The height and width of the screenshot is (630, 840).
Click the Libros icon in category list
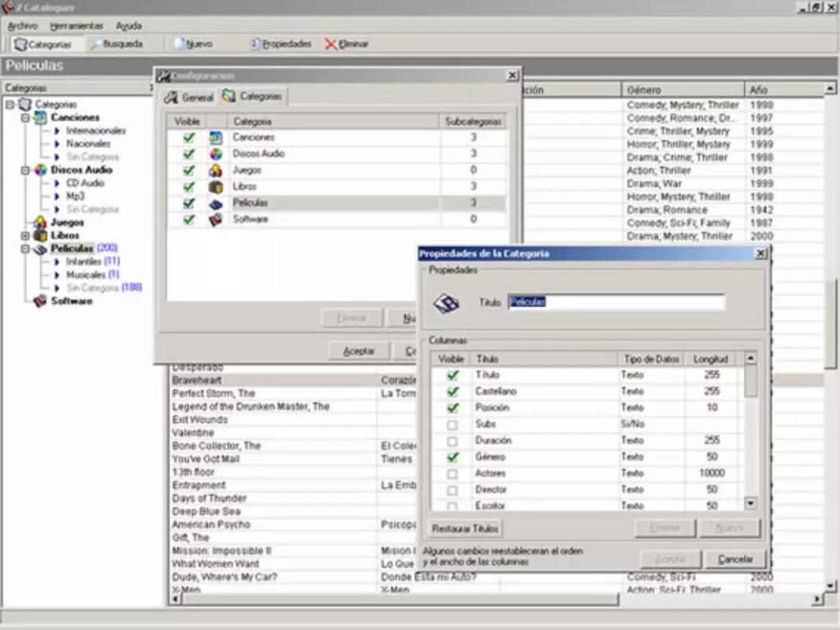(x=215, y=187)
